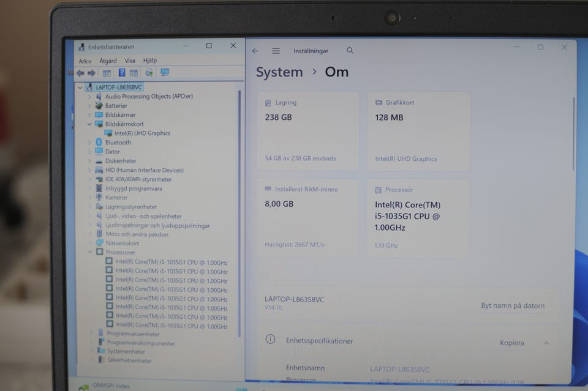This screenshot has width=588, height=391.
Task: Open the Hjälp menu
Action: (x=150, y=61)
